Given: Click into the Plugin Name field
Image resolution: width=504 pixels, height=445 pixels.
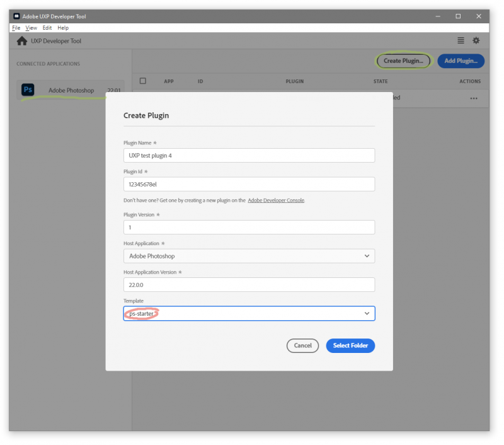Looking at the screenshot, I should click(x=249, y=155).
